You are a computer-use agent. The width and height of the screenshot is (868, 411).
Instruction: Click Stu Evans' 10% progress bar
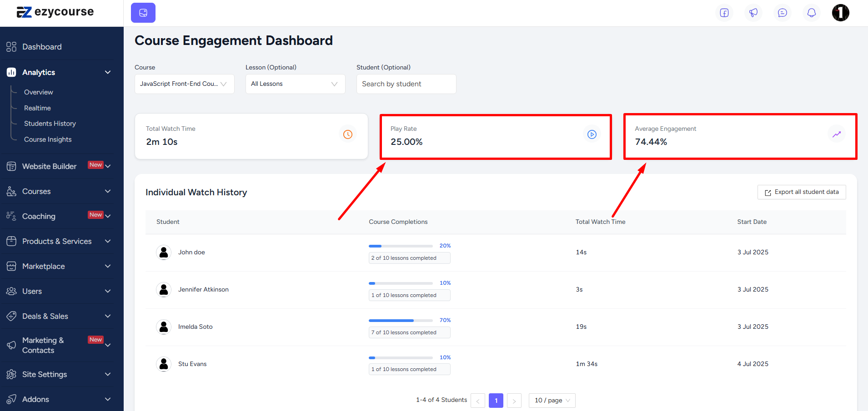click(x=401, y=358)
